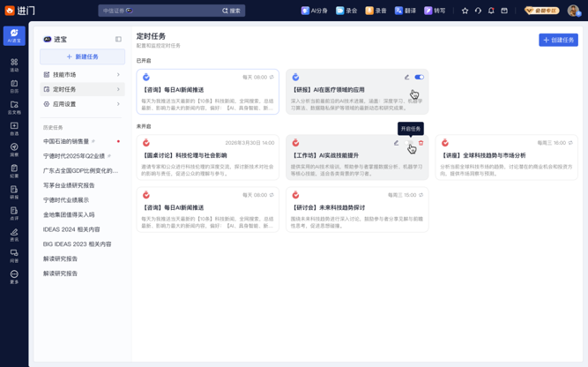This screenshot has height=367, width=588.
Task: Expand the 定时任务 menu chevron
Action: [118, 89]
